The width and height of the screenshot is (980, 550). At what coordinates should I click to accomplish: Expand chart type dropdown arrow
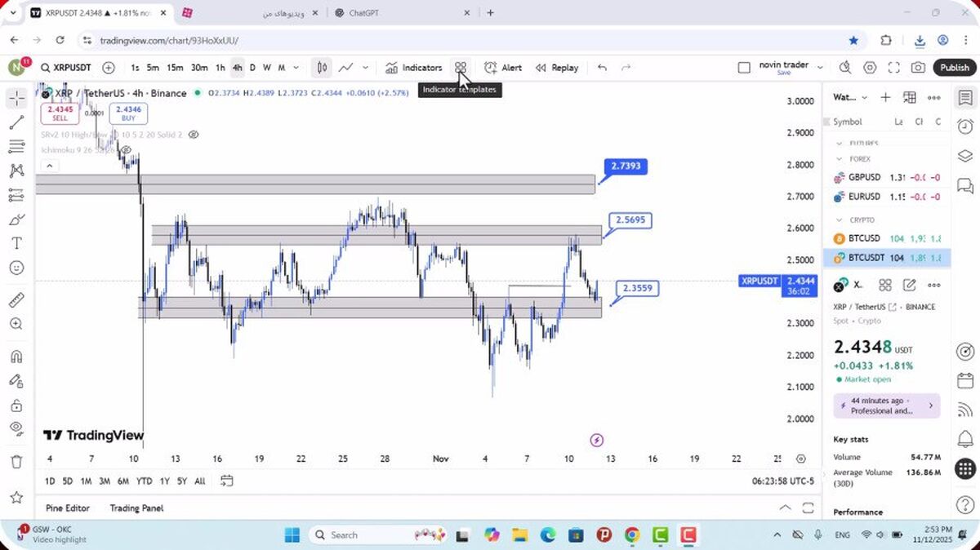(x=366, y=68)
